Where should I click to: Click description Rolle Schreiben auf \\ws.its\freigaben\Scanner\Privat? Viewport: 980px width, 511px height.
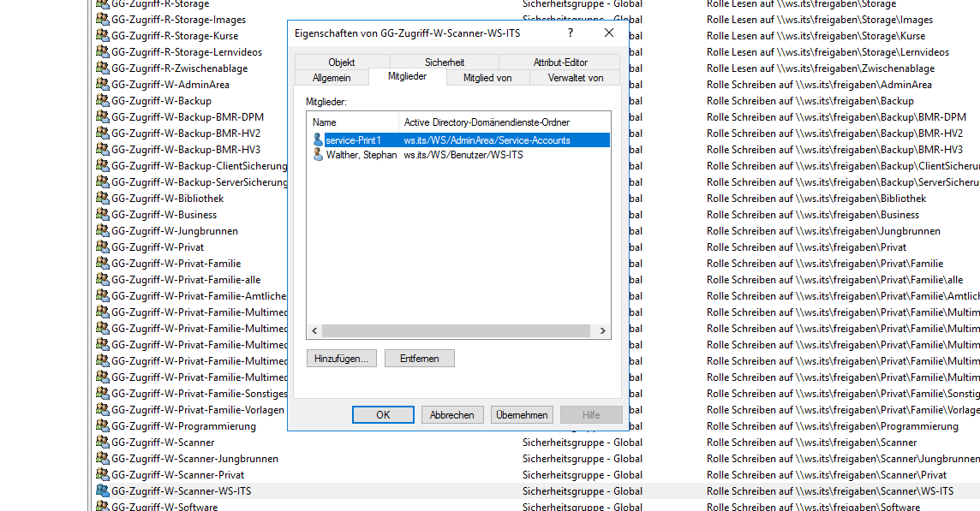(x=827, y=474)
